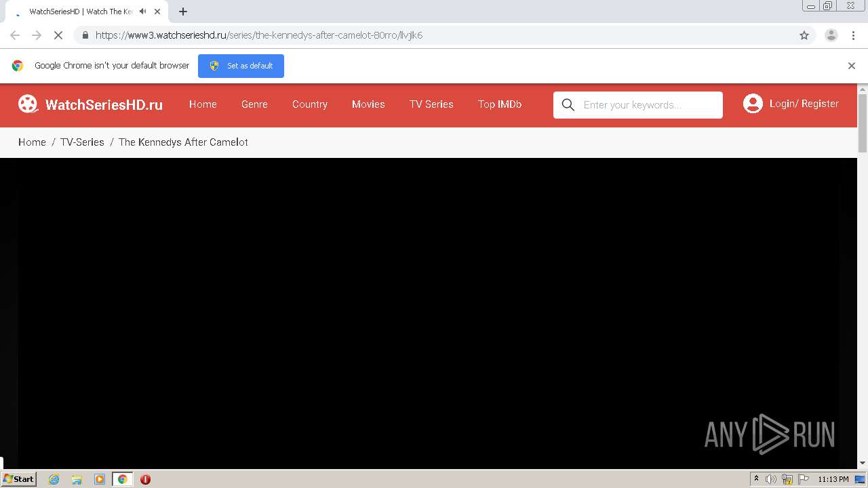This screenshot has width=868, height=488.
Task: Click the user avatar icon beside Login
Action: (x=753, y=104)
